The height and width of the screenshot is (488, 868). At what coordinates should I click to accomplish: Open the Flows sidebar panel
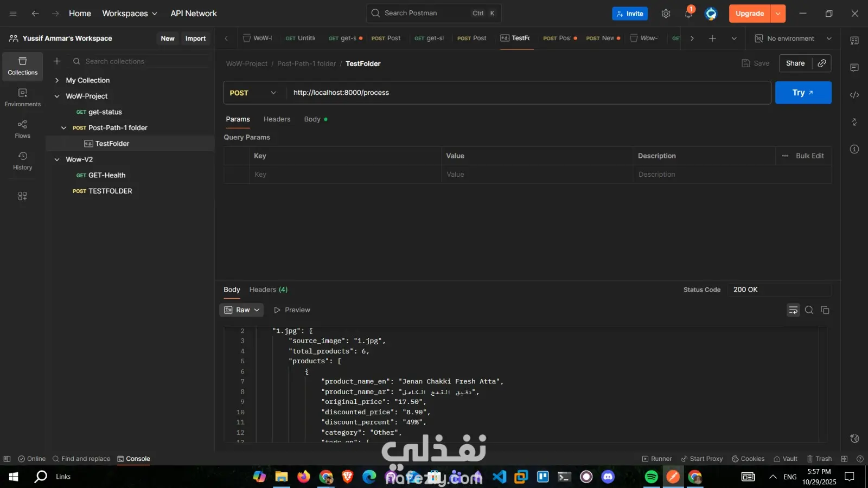23,130
